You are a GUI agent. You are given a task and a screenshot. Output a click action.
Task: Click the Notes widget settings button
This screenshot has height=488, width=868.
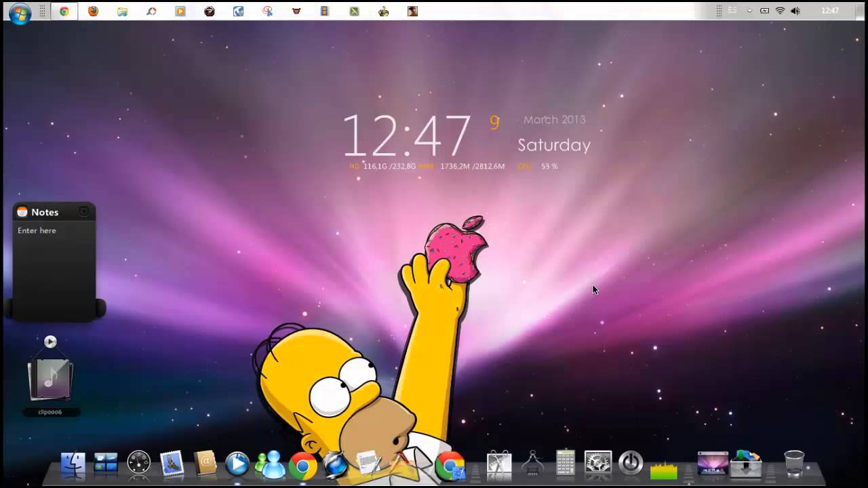pos(84,211)
